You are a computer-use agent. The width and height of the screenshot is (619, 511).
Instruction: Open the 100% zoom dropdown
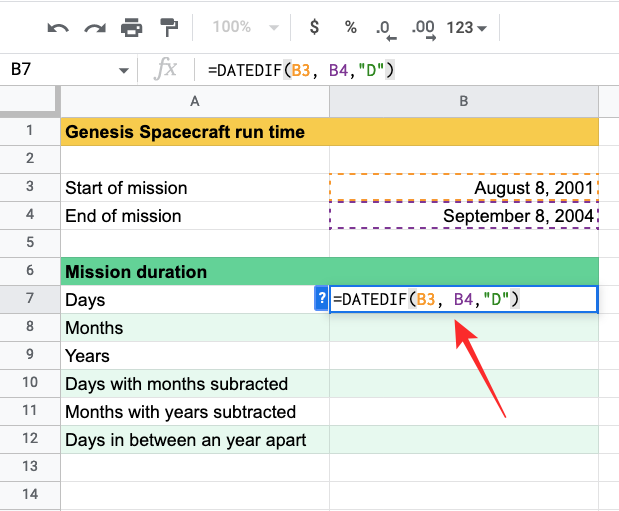[x=238, y=27]
